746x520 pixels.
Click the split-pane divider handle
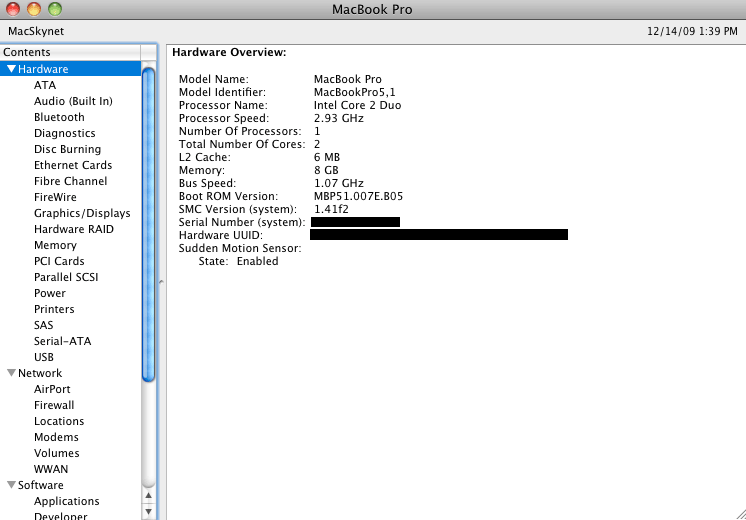tap(161, 282)
